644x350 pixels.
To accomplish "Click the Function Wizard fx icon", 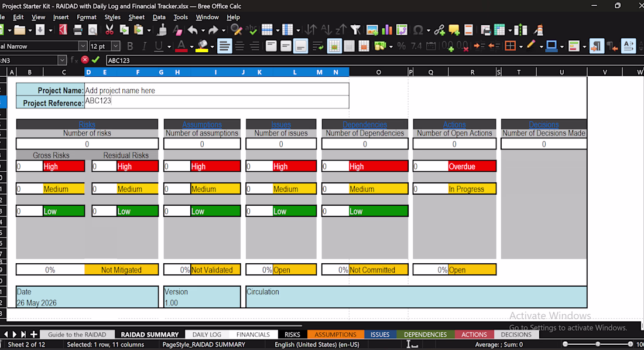I will (x=74, y=60).
